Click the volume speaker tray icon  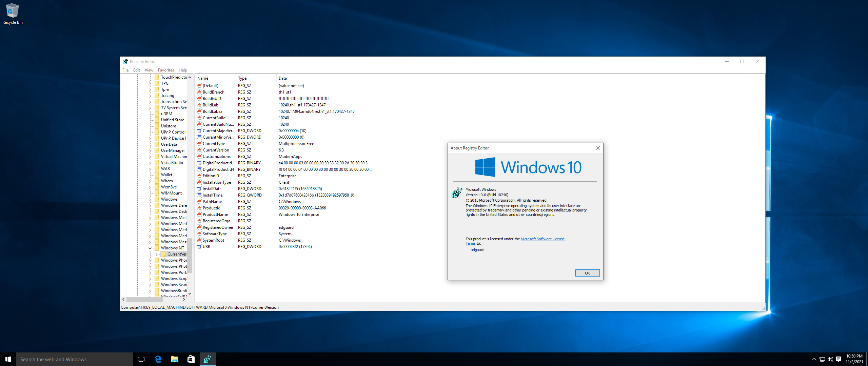[830, 359]
